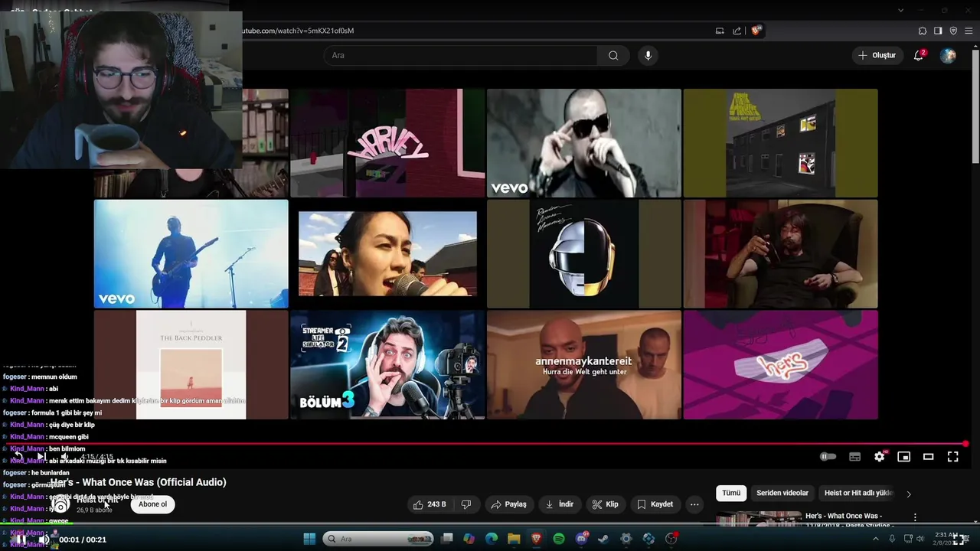Open the vevo sunglasses rapper thumbnail

(x=584, y=143)
